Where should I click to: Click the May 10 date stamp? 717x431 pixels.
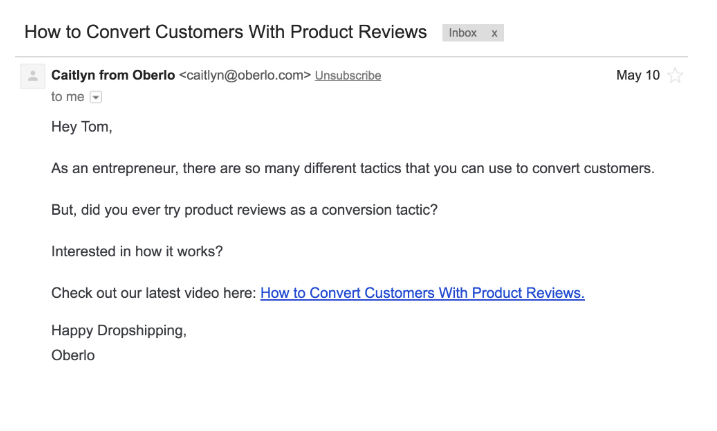coord(638,75)
